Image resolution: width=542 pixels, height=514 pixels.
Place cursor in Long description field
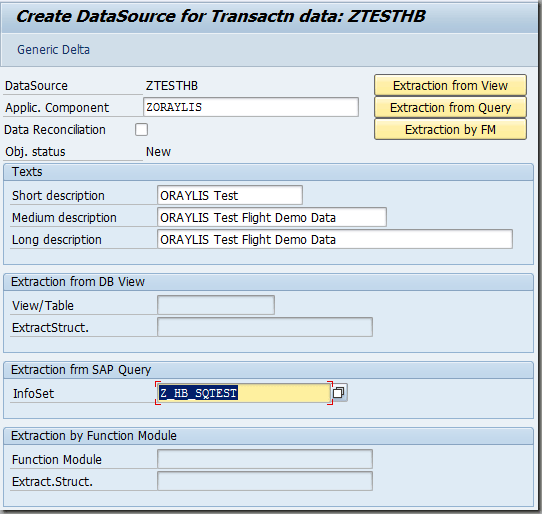[335, 239]
